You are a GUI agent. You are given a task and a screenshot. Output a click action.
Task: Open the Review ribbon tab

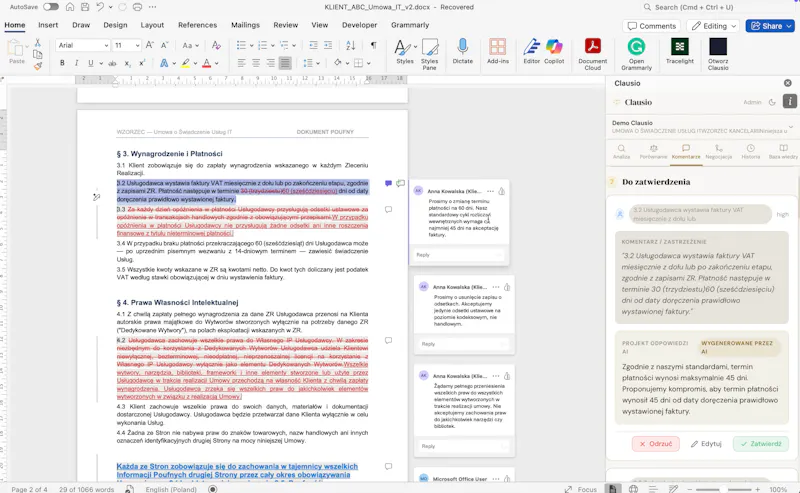(285, 24)
